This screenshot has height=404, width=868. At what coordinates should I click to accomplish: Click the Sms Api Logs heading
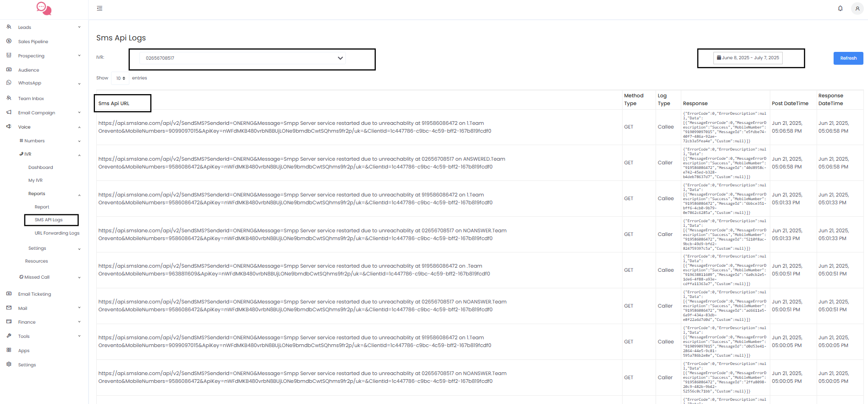(121, 38)
